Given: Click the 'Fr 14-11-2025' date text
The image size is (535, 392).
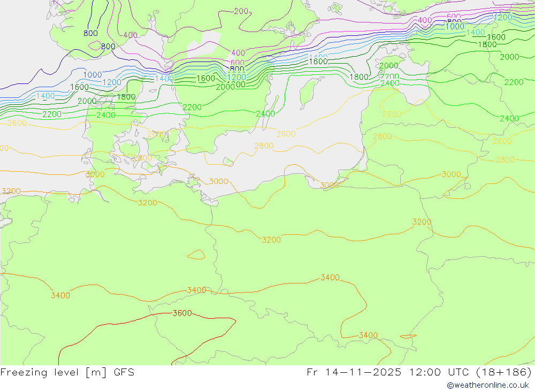Looking at the screenshot, I should coord(354,372).
